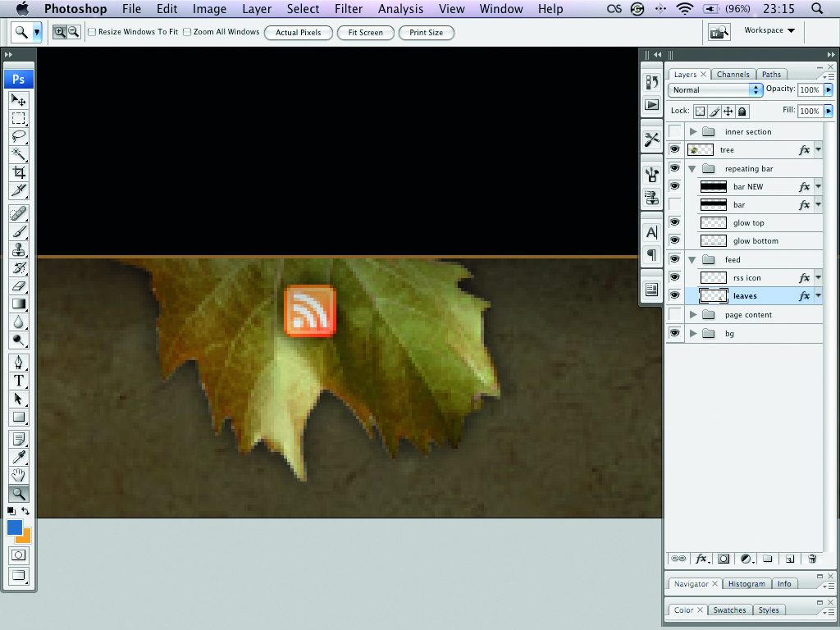
Task: Expand the inner section group
Action: [693, 131]
